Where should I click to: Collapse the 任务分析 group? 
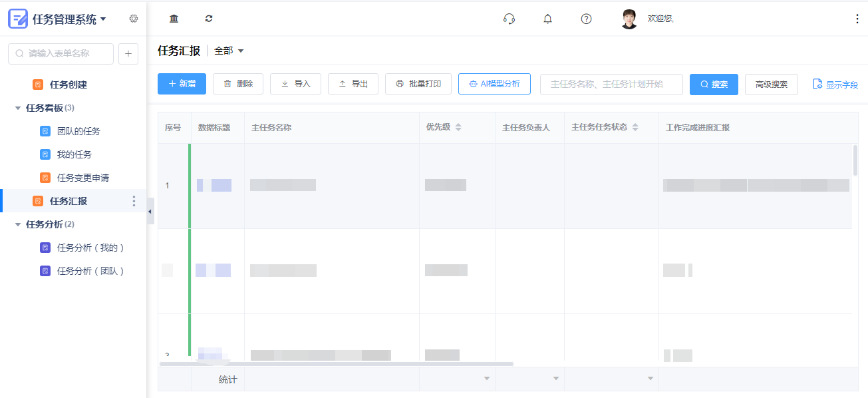coord(18,224)
